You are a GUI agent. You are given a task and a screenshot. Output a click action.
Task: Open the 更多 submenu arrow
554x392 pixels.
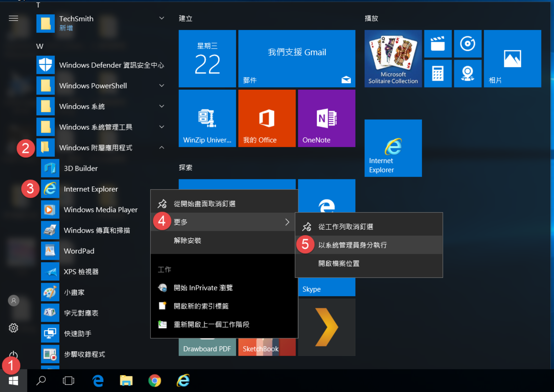287,222
